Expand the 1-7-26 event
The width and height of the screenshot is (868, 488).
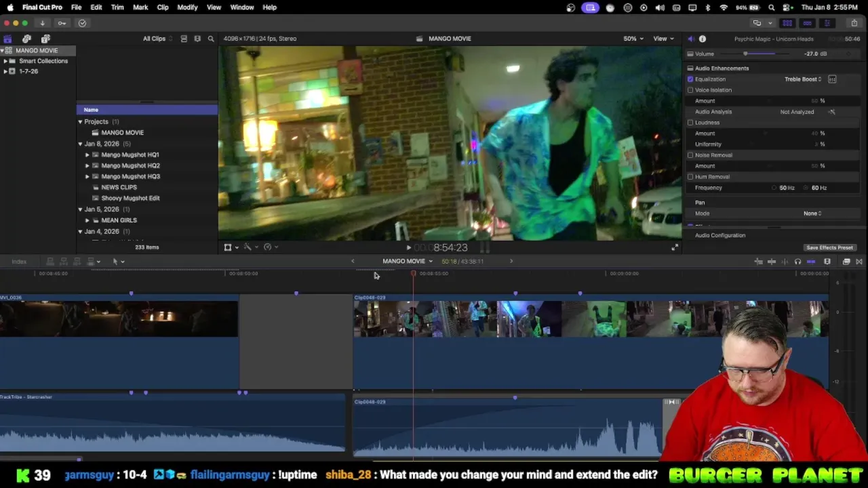5,71
